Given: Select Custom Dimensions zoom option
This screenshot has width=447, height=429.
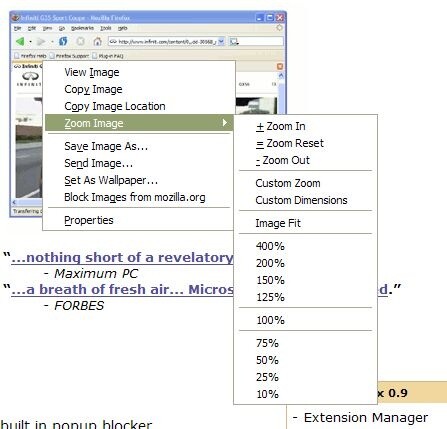Looking at the screenshot, I should pos(301,200).
